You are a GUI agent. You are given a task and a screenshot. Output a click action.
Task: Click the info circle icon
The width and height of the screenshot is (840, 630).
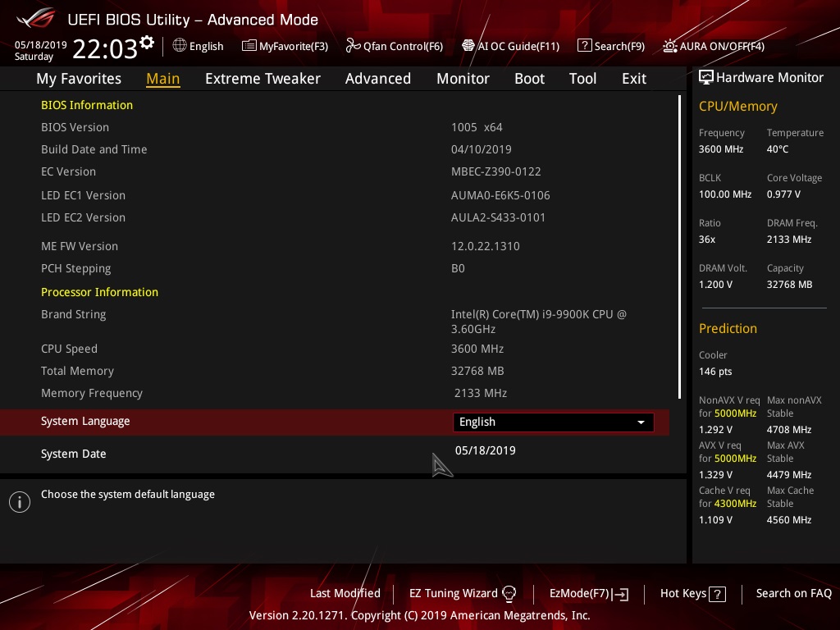[x=20, y=502]
